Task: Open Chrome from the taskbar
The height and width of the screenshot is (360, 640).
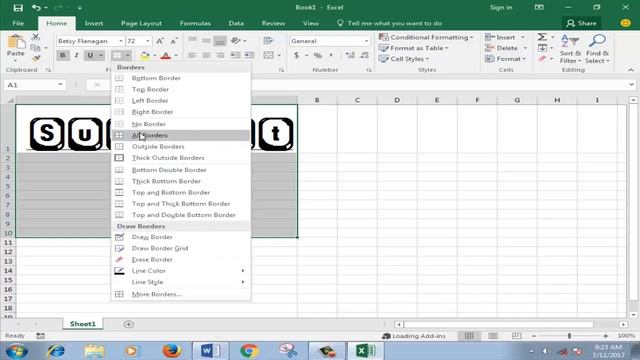Action: click(x=249, y=351)
